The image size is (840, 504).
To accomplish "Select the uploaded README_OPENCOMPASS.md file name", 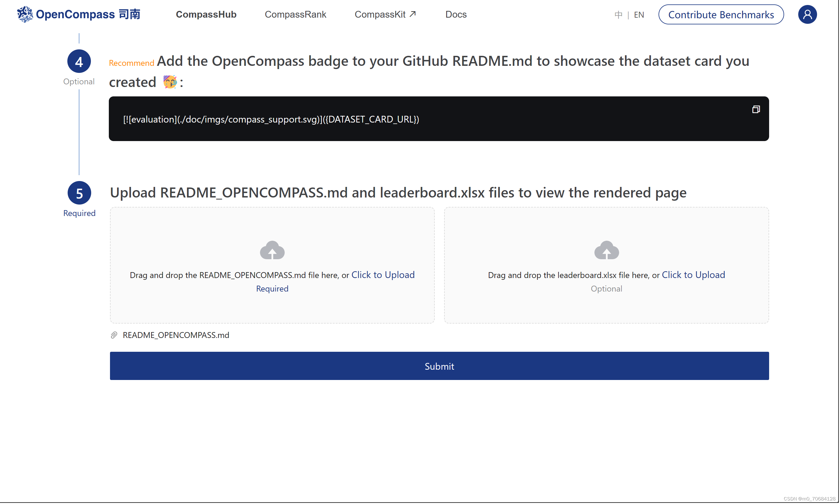I will [176, 335].
